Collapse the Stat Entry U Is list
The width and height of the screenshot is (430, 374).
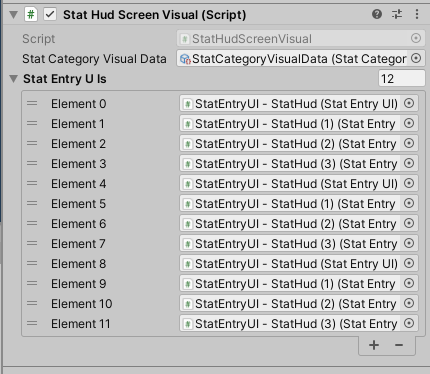click(13, 79)
